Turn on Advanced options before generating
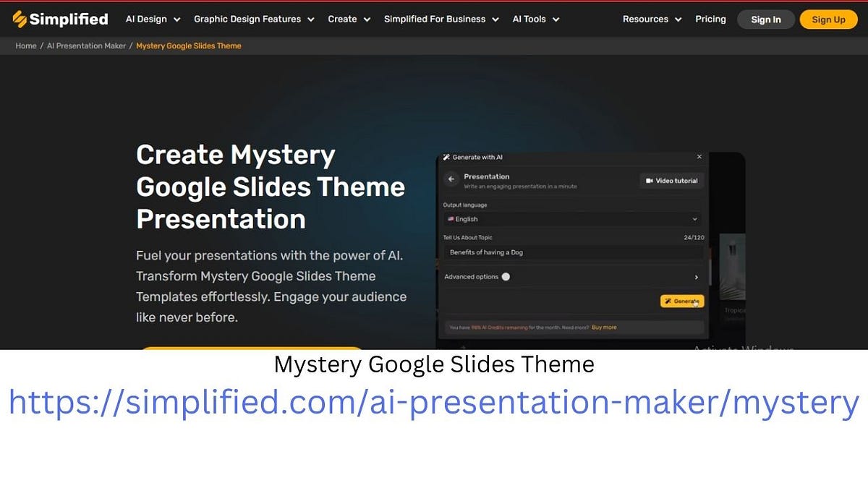Viewport: 868px width, 488px height. (506, 276)
